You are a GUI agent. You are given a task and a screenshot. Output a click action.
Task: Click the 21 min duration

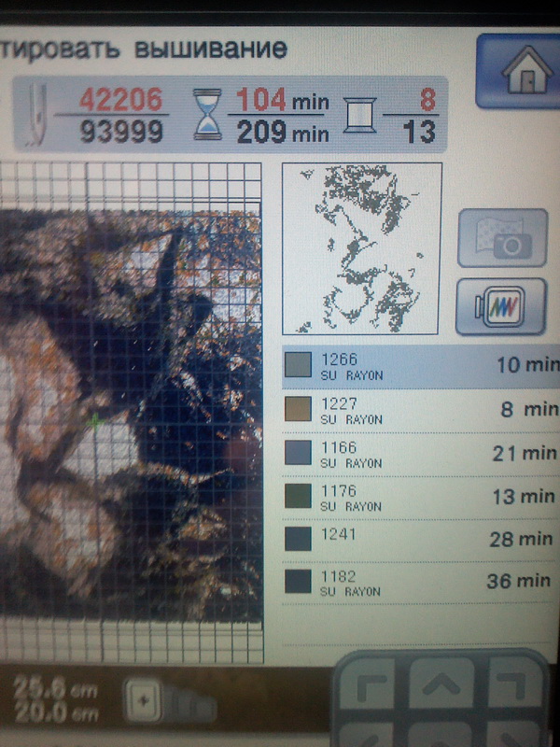[525, 453]
